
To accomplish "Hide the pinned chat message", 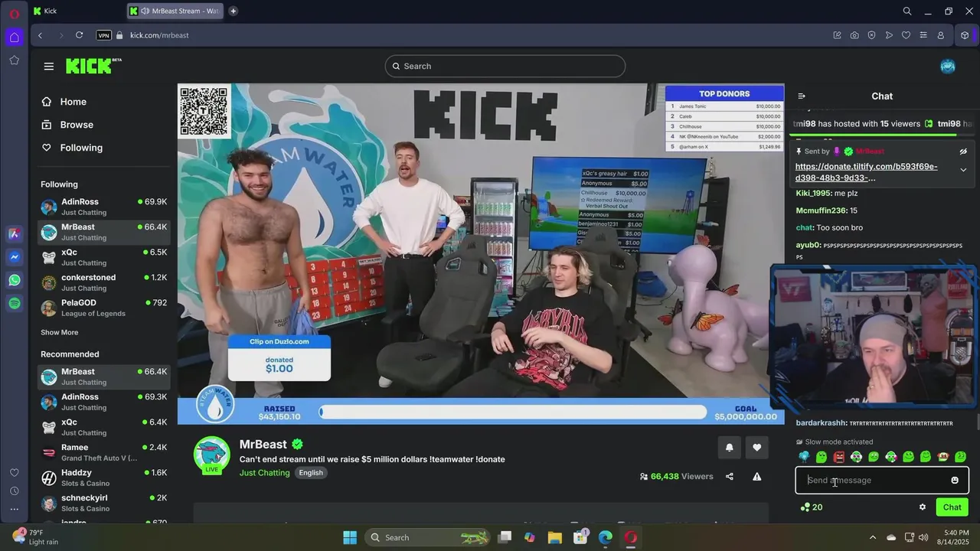I will [963, 152].
